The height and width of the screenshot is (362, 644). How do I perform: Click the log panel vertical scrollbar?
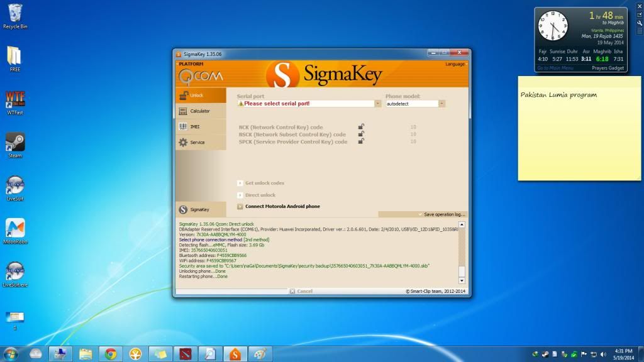click(x=462, y=251)
